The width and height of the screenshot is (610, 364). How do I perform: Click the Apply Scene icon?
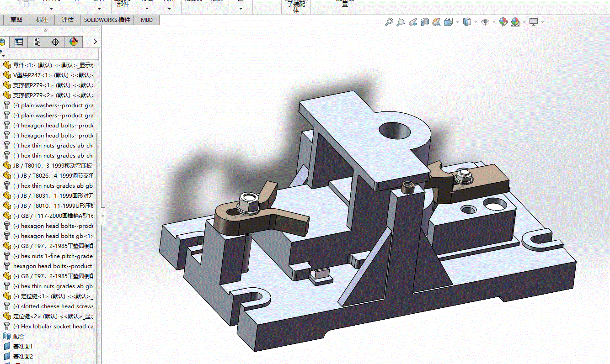tap(515, 21)
